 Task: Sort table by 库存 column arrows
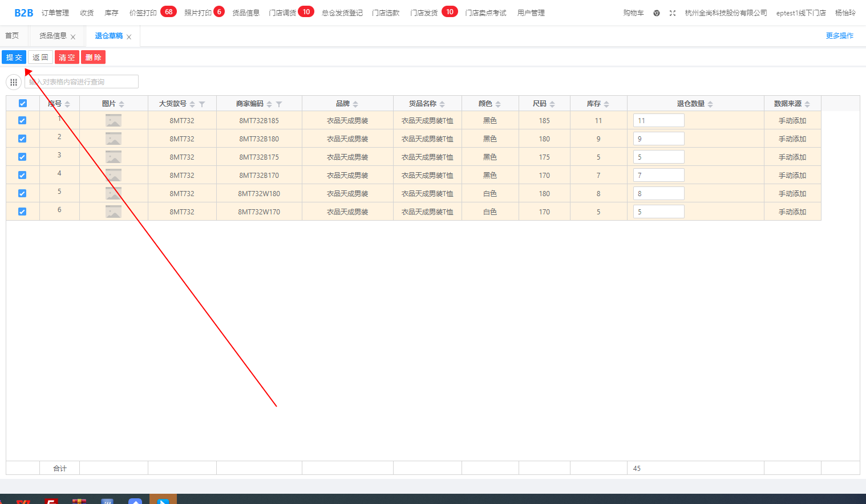pyautogui.click(x=606, y=104)
